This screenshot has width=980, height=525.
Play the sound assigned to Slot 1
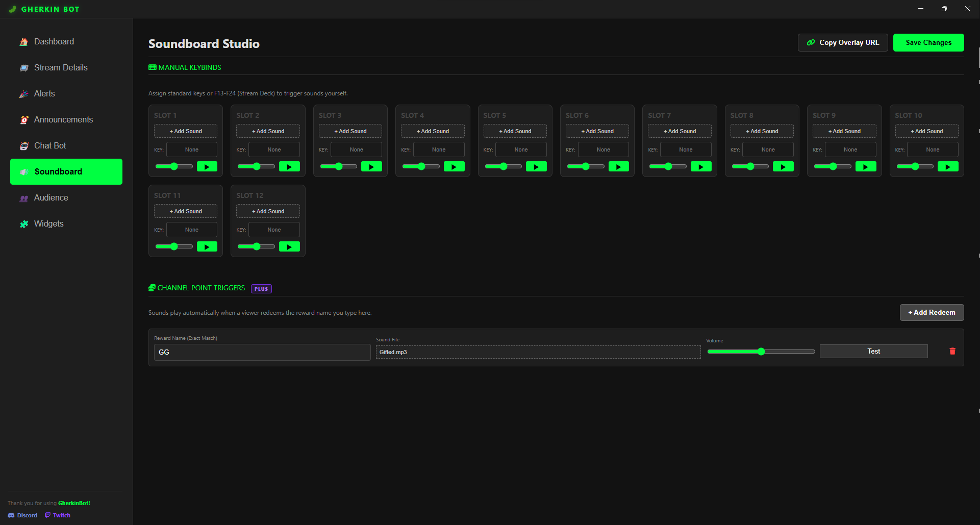pos(207,166)
